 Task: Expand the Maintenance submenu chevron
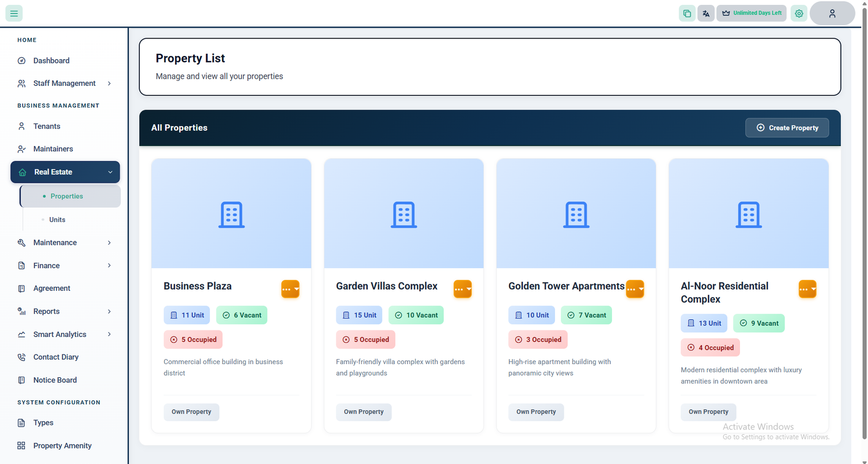[x=109, y=243]
